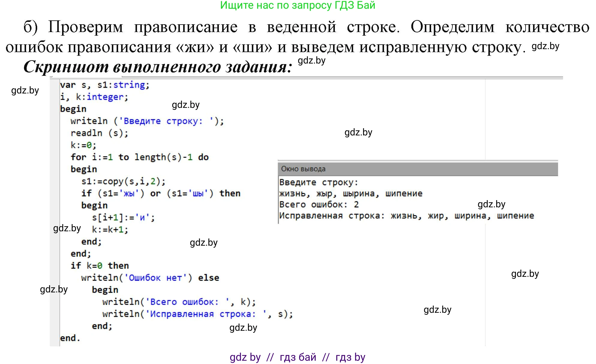Viewport: 596px width, 364px height.
Task: Click the 'readln (s);' line
Action: tap(100, 133)
